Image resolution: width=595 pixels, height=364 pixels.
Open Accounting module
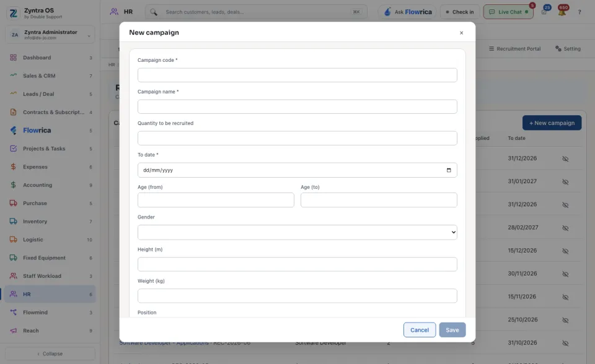(x=50, y=185)
